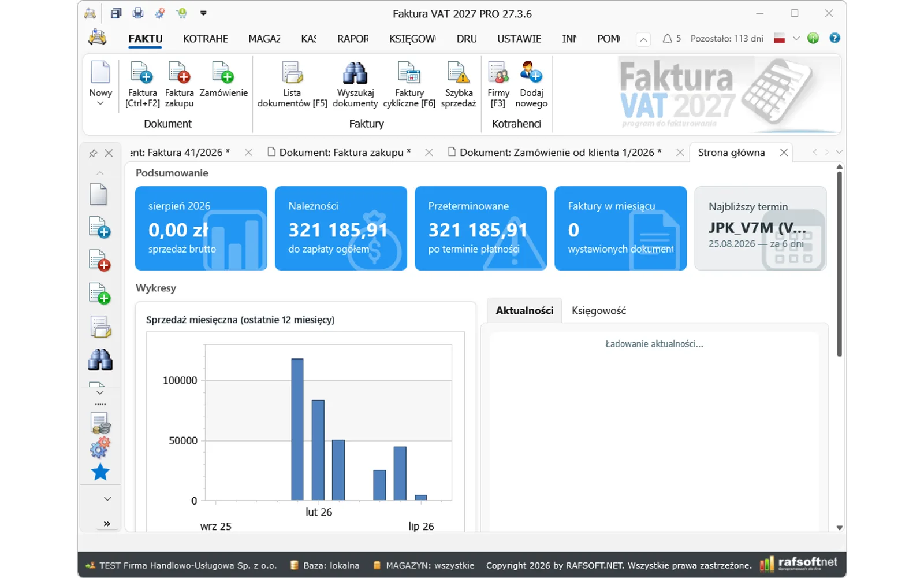Open help with the blue question mark icon
The image size is (924, 578).
pyautogui.click(x=834, y=38)
